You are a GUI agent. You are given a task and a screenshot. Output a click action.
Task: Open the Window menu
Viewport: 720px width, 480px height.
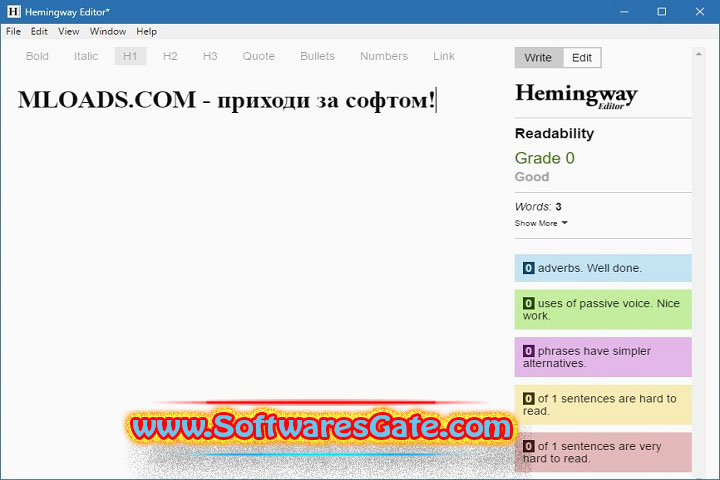(108, 31)
